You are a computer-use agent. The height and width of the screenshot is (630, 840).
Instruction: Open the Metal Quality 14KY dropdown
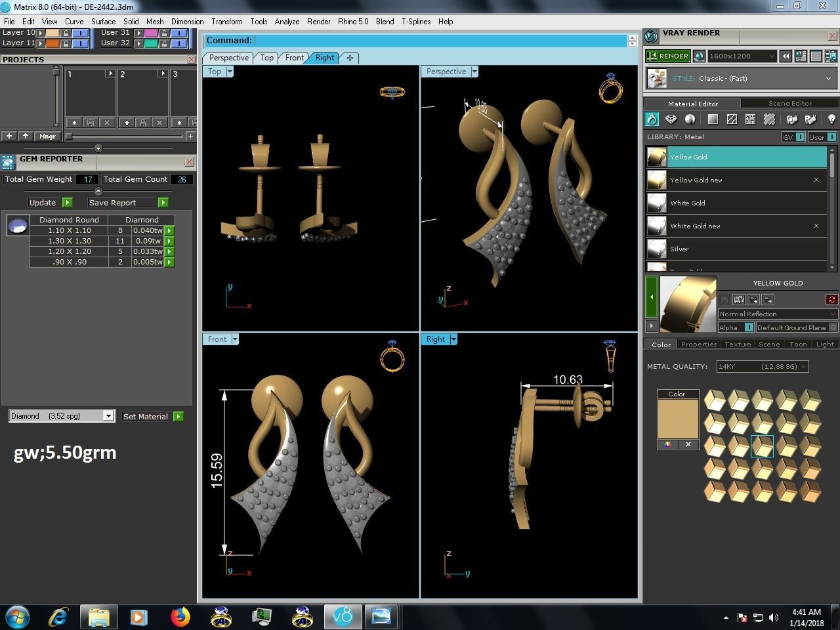(x=762, y=366)
